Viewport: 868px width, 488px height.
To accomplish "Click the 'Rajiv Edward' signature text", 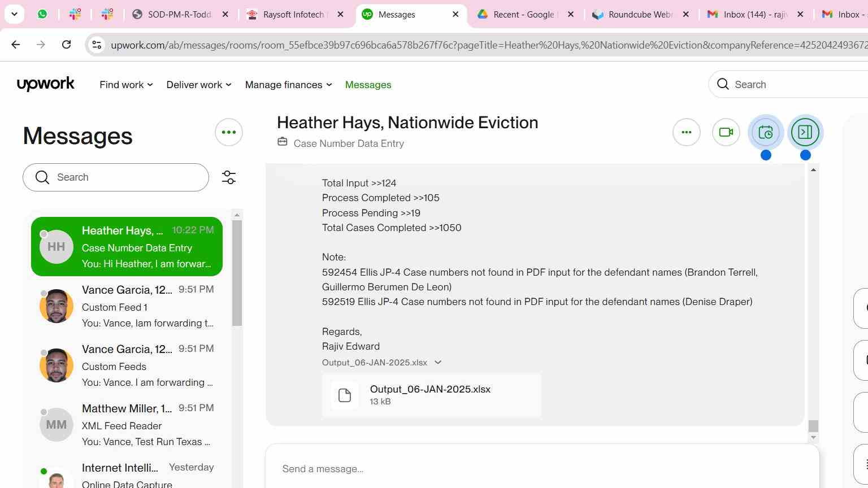I will [351, 346].
